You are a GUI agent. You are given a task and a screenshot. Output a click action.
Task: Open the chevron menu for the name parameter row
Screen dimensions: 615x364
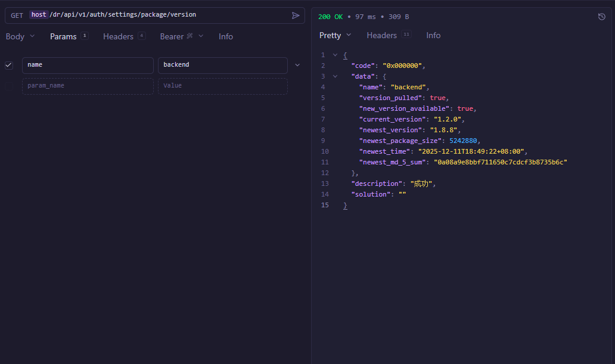pyautogui.click(x=297, y=65)
